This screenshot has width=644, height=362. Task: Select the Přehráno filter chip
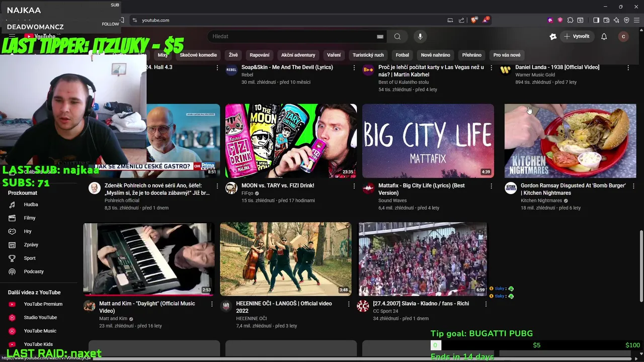[x=472, y=55]
